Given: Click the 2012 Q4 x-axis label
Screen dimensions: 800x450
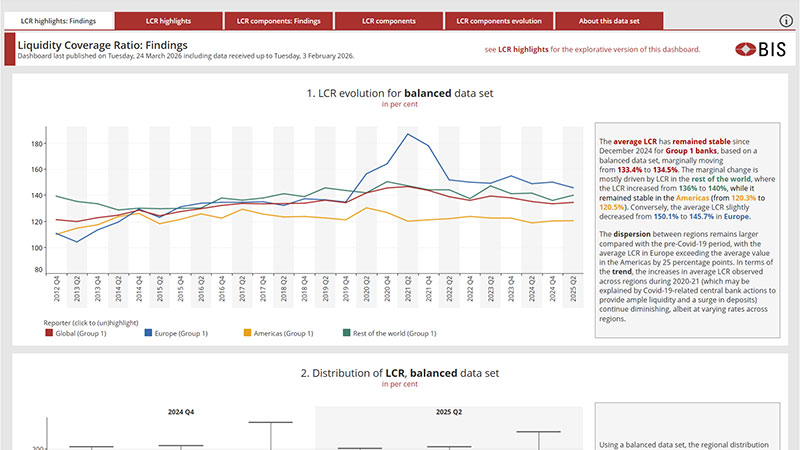Looking at the screenshot, I should point(57,289).
